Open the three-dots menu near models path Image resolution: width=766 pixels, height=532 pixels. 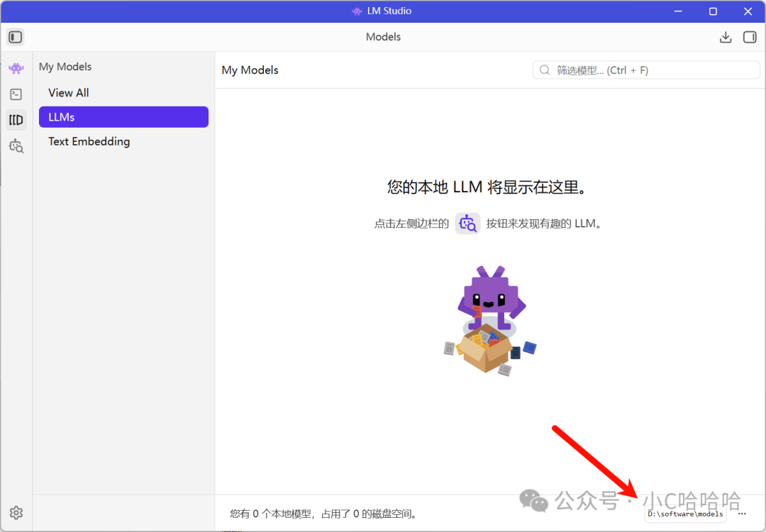[742, 514]
